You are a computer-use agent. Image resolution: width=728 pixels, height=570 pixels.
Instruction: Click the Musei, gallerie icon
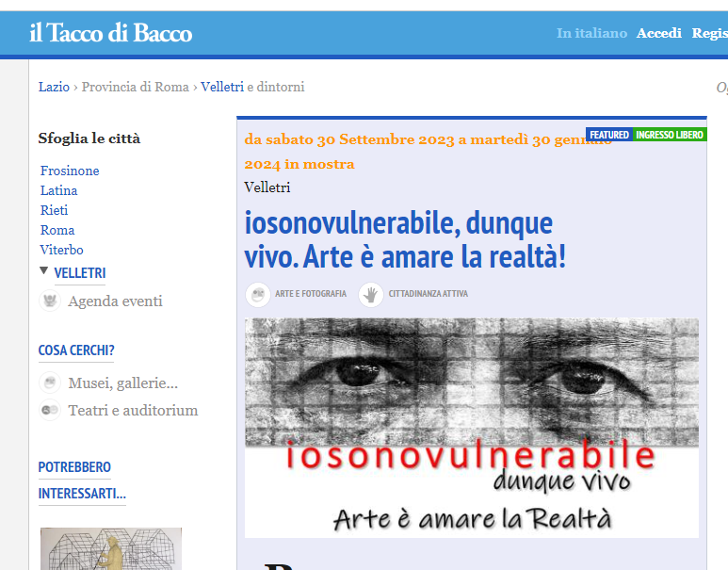tap(50, 383)
